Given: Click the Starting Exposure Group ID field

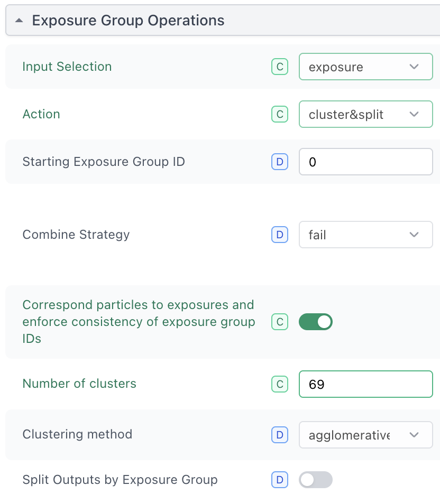Looking at the screenshot, I should click(x=365, y=162).
